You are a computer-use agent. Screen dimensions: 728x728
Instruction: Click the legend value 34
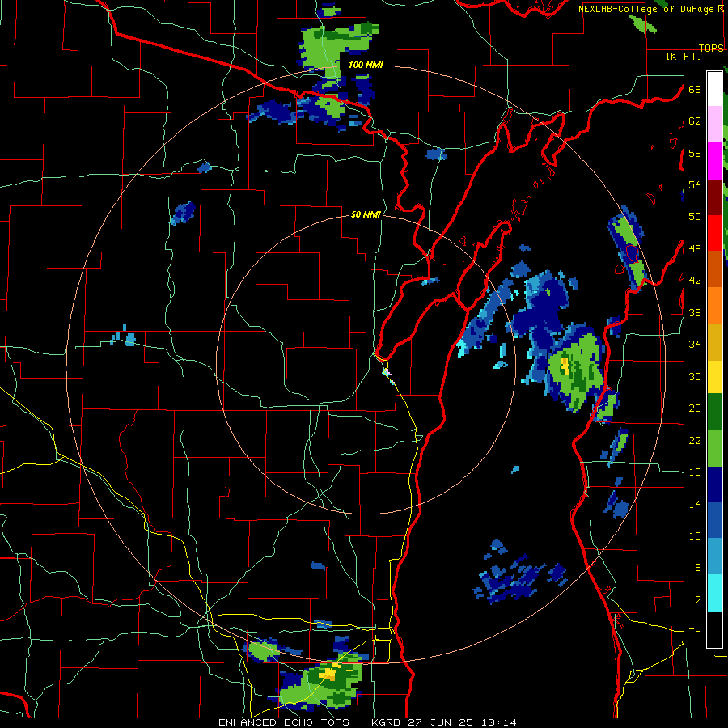click(x=695, y=344)
